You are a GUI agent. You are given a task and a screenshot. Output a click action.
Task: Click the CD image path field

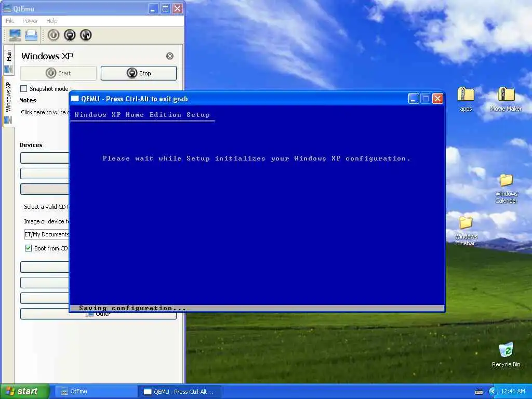pos(46,234)
